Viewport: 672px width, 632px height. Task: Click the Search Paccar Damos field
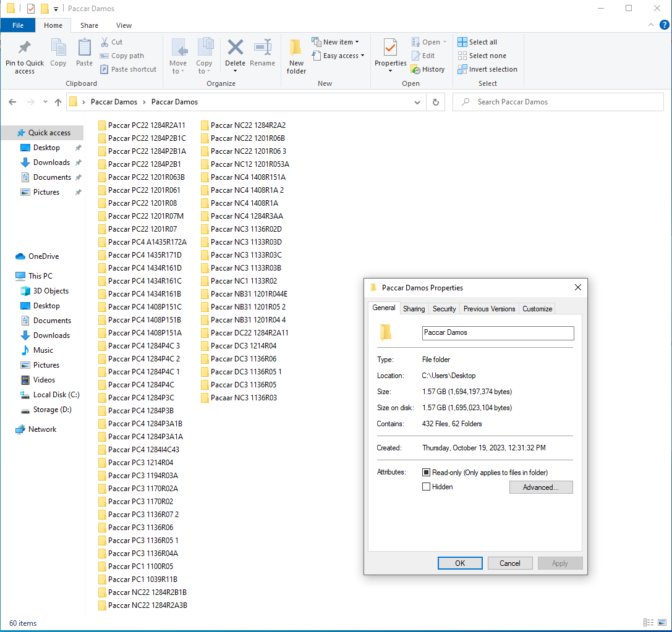click(x=558, y=102)
